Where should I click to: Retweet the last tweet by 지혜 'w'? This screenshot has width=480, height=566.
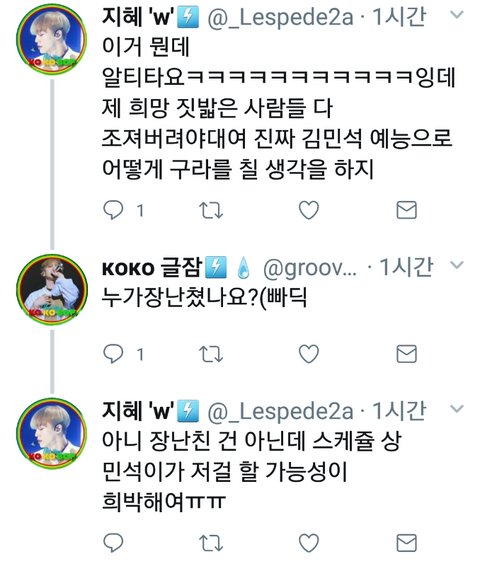[211, 543]
